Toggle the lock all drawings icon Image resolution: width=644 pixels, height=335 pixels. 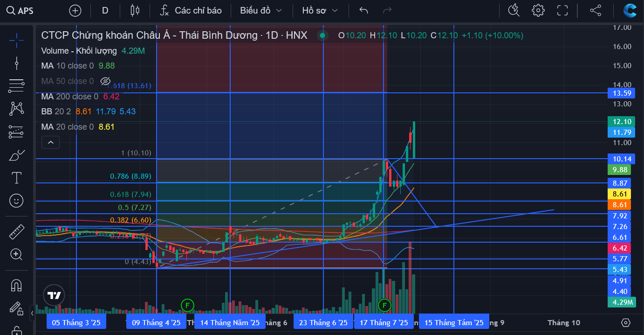click(x=16, y=330)
